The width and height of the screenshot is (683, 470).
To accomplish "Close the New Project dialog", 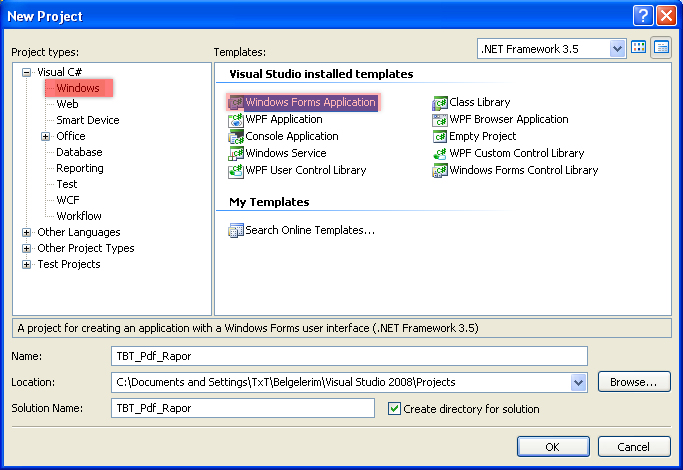I will click(x=666, y=16).
